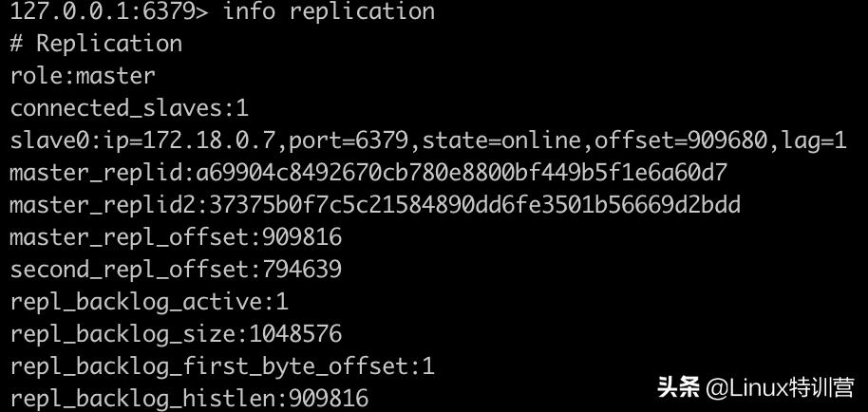
Task: Select the '# Replication' header line
Action: pos(96,45)
